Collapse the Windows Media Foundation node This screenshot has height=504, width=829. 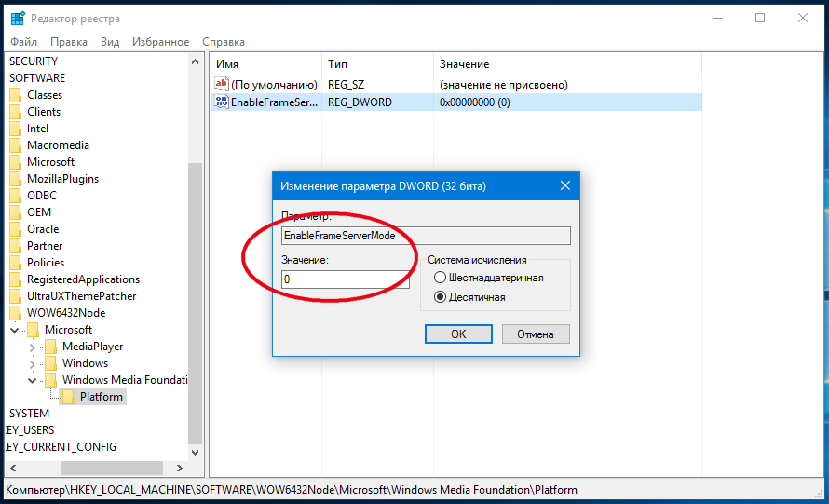click(33, 380)
